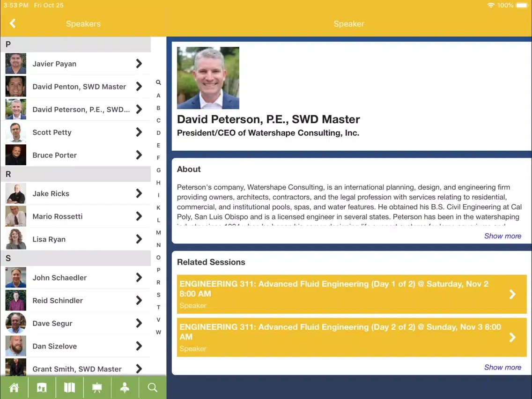Tap Bruce Porter's photo thumbnail
The image size is (532, 399).
point(15,155)
